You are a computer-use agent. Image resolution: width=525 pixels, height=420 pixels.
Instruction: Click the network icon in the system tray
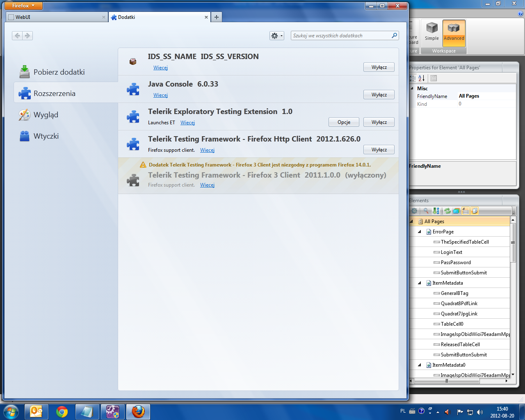coord(470,412)
